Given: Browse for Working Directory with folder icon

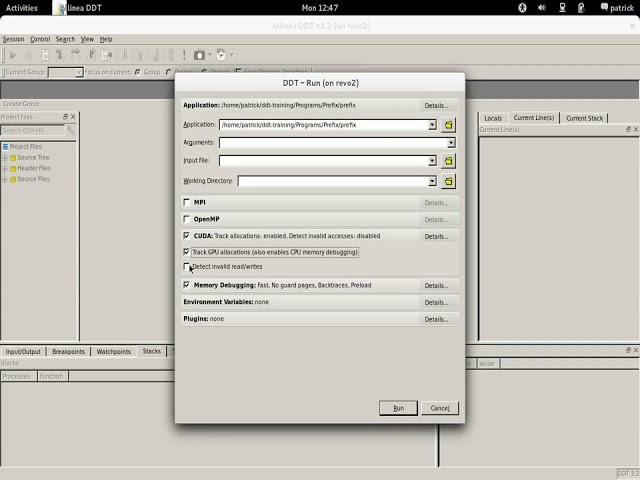Looking at the screenshot, I should tap(448, 181).
